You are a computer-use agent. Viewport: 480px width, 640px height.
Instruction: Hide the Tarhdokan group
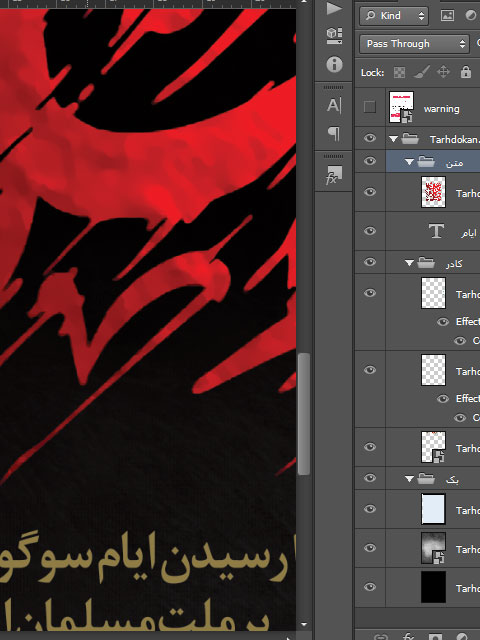click(370, 138)
